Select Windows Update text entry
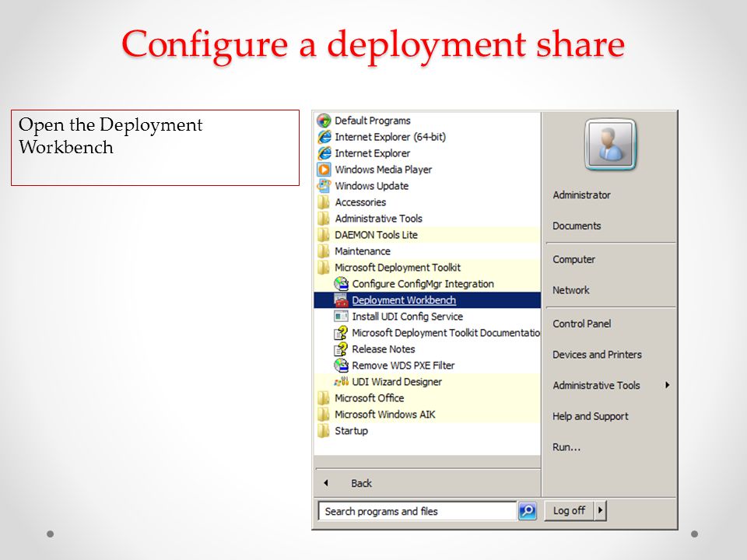 click(x=372, y=186)
